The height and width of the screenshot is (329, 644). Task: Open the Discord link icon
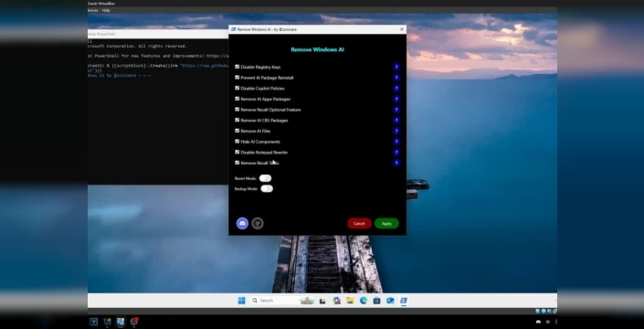pyautogui.click(x=242, y=223)
